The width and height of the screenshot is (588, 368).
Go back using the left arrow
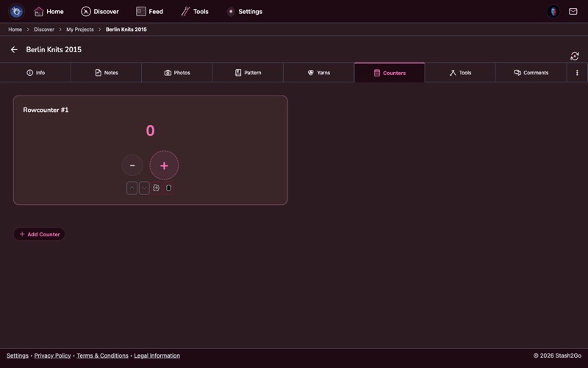click(x=14, y=50)
